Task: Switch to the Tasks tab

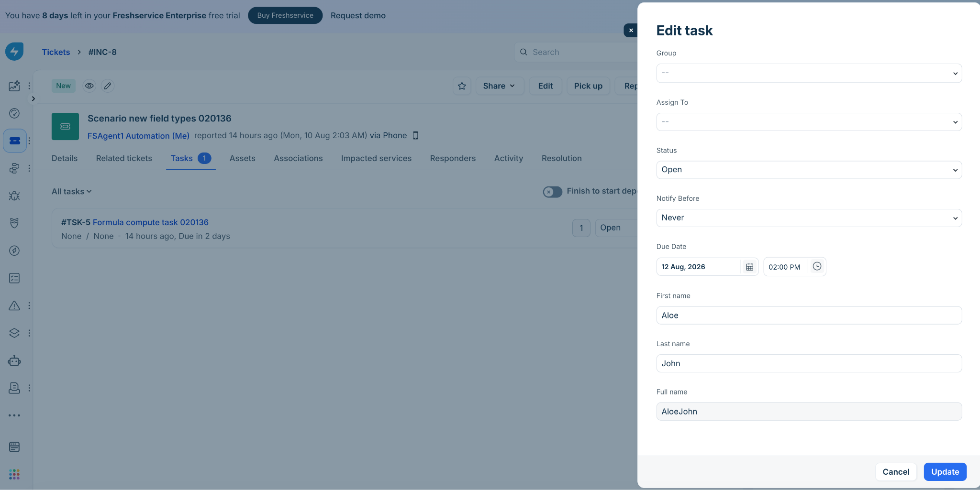Action: [x=191, y=158]
